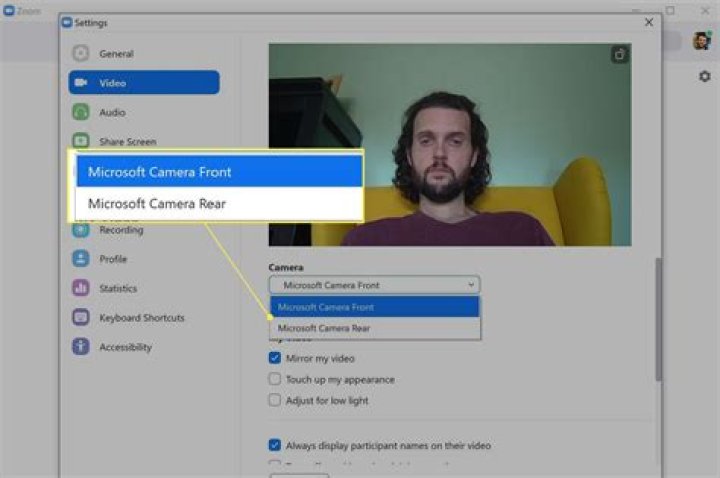Click the gear icon in the Zoom main window

tap(704, 76)
